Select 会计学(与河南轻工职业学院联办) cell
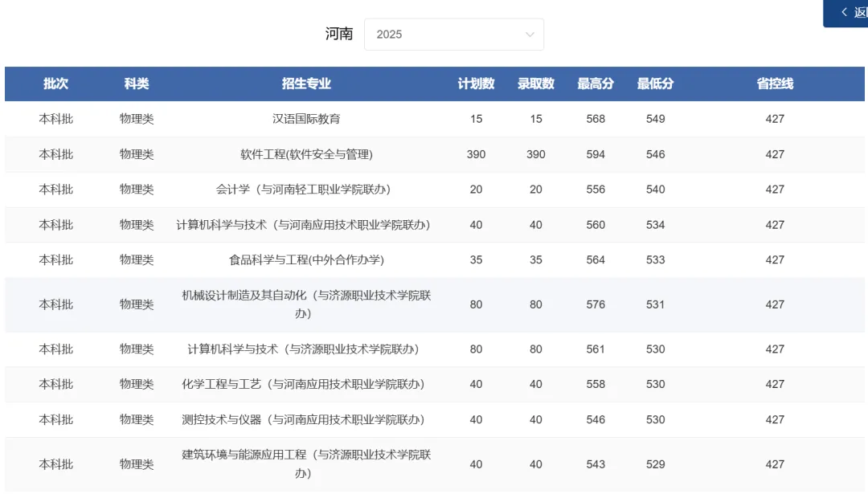The height and width of the screenshot is (494, 868). point(303,190)
